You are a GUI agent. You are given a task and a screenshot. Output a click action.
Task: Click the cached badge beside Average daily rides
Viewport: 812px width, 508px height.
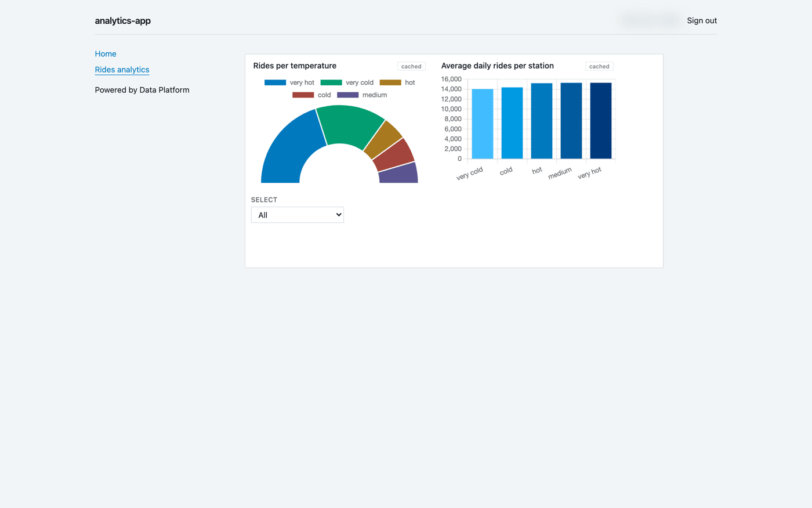tap(599, 66)
